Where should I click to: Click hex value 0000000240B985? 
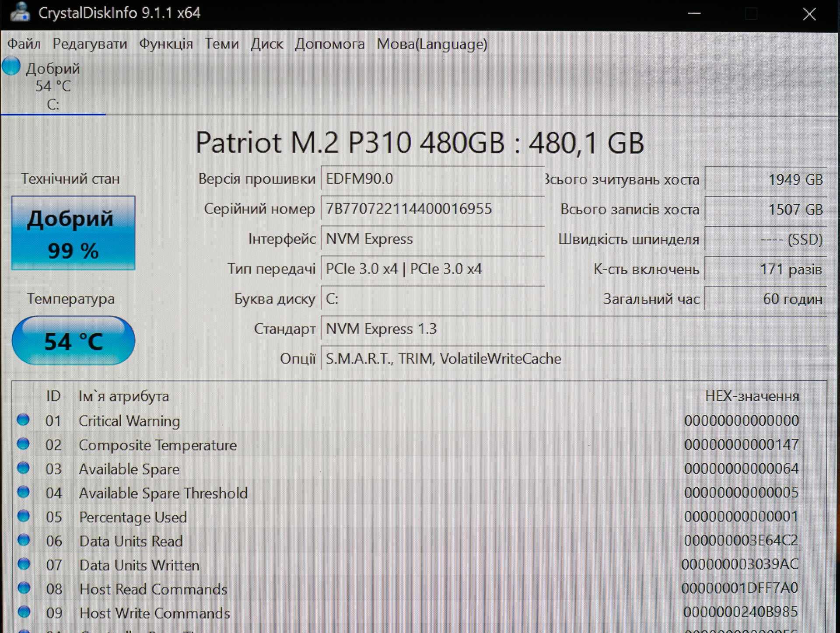click(741, 612)
